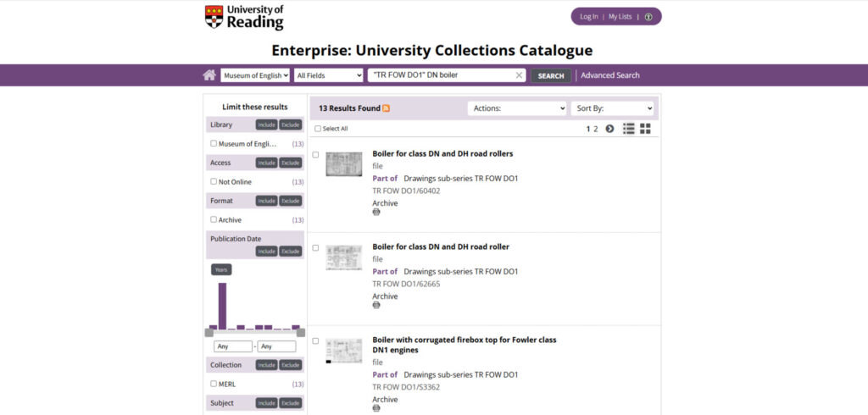Switch to list view icon

pyautogui.click(x=628, y=129)
